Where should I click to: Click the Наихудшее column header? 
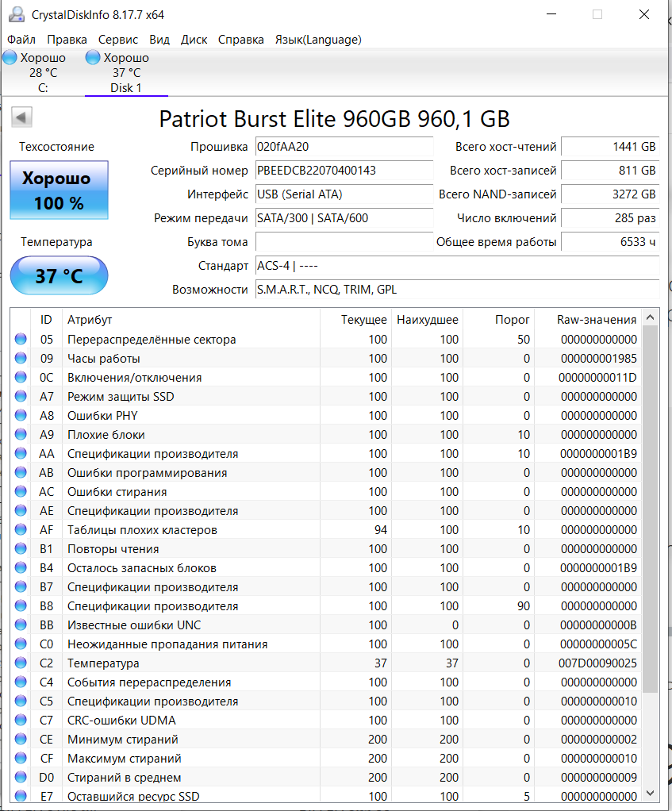(x=427, y=320)
